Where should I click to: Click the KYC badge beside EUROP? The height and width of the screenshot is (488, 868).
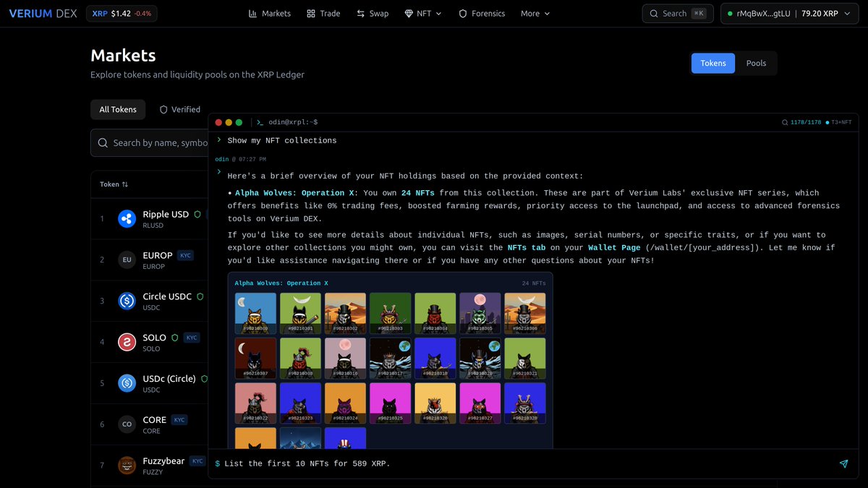tap(185, 255)
